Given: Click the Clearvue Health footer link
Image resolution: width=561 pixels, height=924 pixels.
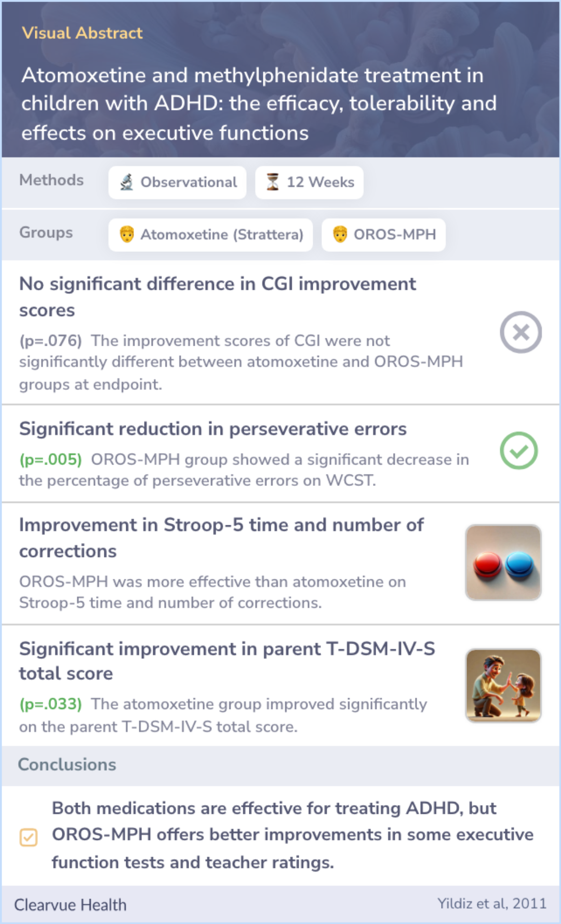Looking at the screenshot, I should click(x=70, y=905).
